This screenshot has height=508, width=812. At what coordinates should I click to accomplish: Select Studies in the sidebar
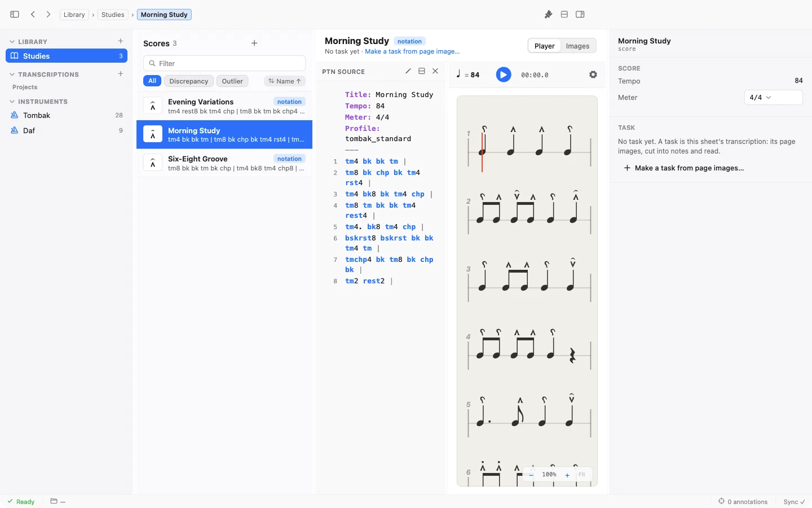point(67,56)
